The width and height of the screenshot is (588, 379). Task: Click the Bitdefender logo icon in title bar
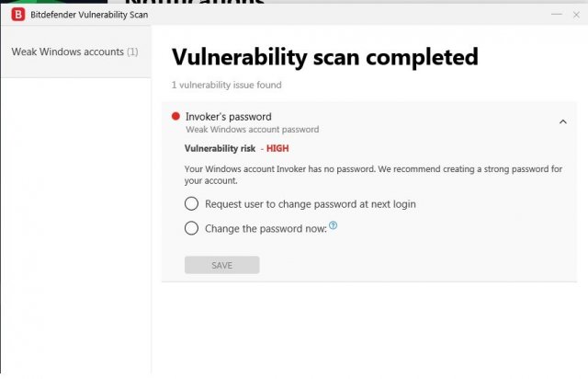point(17,15)
